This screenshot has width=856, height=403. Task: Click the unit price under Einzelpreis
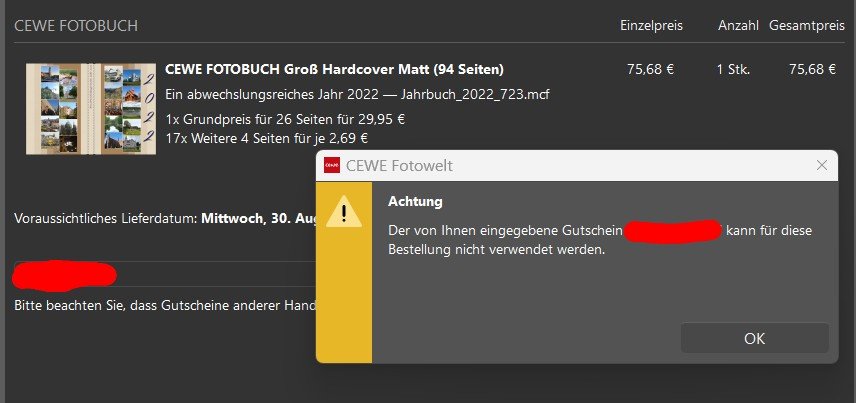click(651, 70)
